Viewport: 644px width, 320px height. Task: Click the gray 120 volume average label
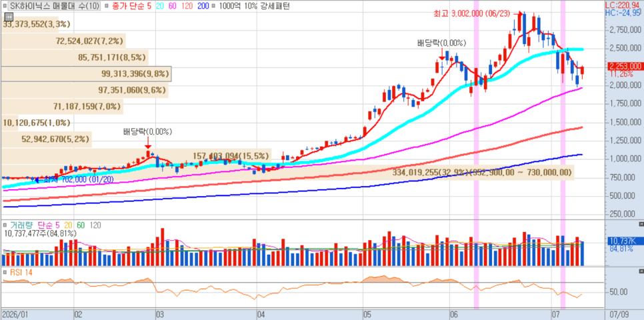[x=96, y=225]
